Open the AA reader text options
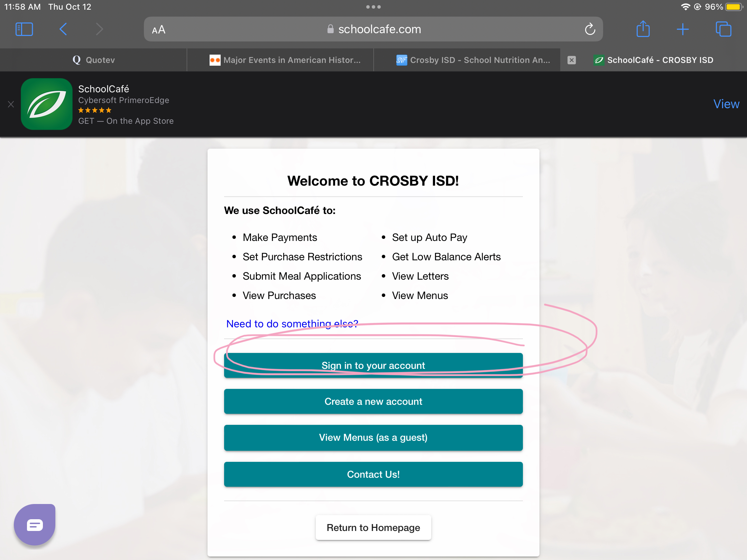747x560 pixels. pyautogui.click(x=159, y=30)
